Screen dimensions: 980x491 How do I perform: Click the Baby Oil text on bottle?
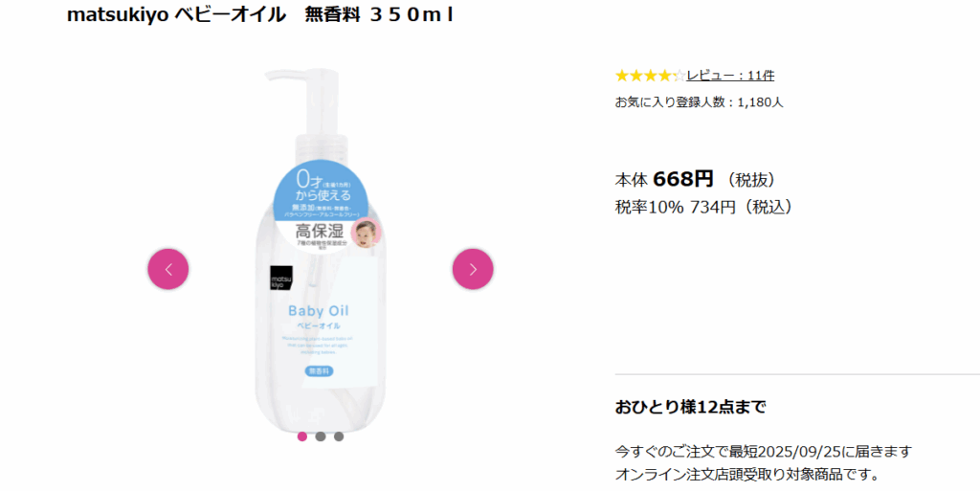coord(318,310)
